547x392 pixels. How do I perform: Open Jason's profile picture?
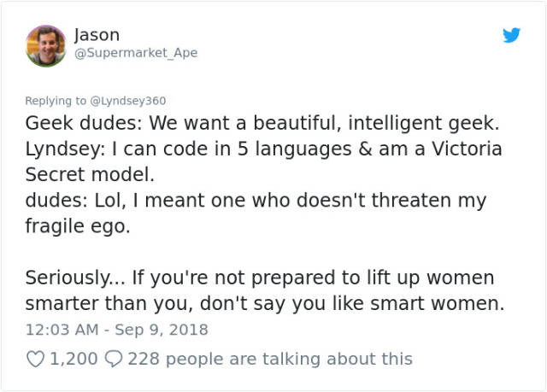click(45, 45)
